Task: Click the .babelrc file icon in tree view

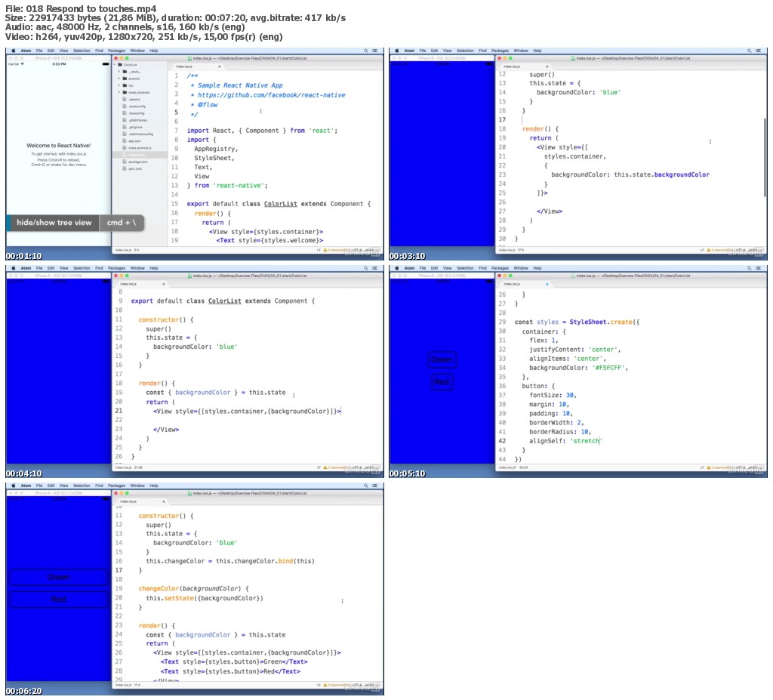Action: click(125, 99)
